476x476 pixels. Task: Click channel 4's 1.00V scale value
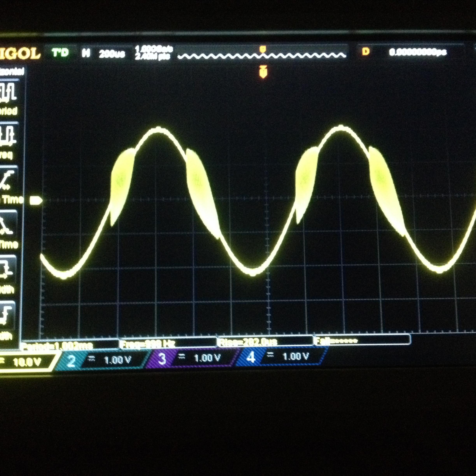[296, 356]
